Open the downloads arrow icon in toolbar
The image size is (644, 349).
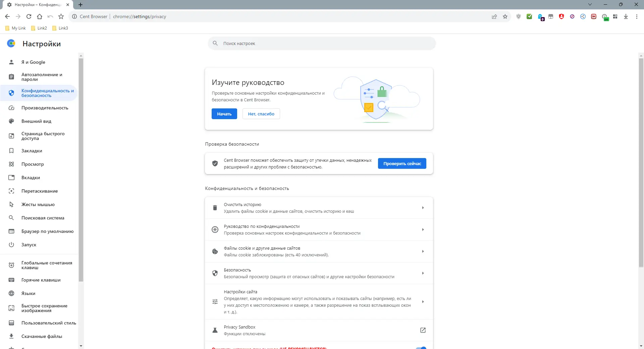click(x=626, y=16)
